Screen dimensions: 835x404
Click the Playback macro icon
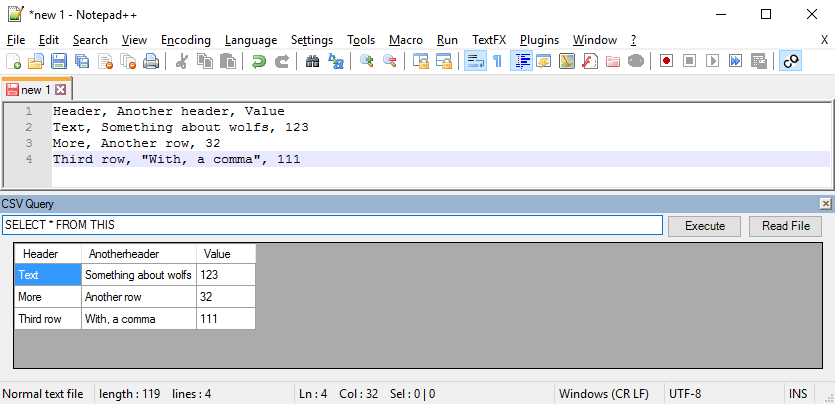(712, 61)
